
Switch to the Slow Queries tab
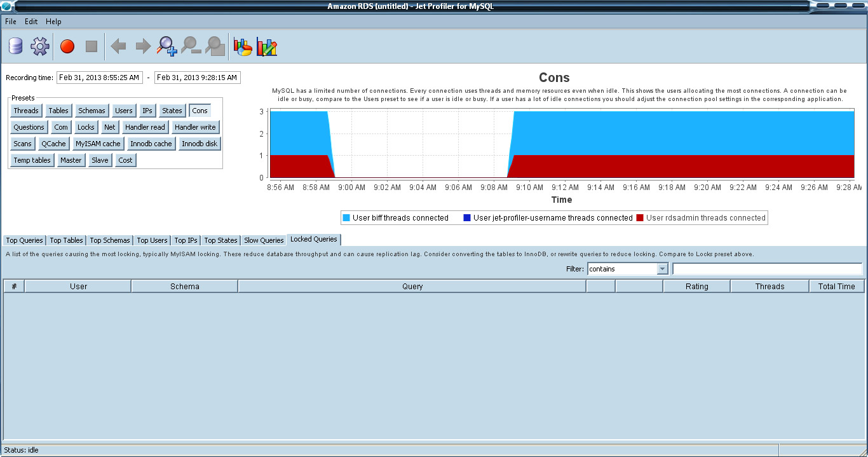(264, 240)
